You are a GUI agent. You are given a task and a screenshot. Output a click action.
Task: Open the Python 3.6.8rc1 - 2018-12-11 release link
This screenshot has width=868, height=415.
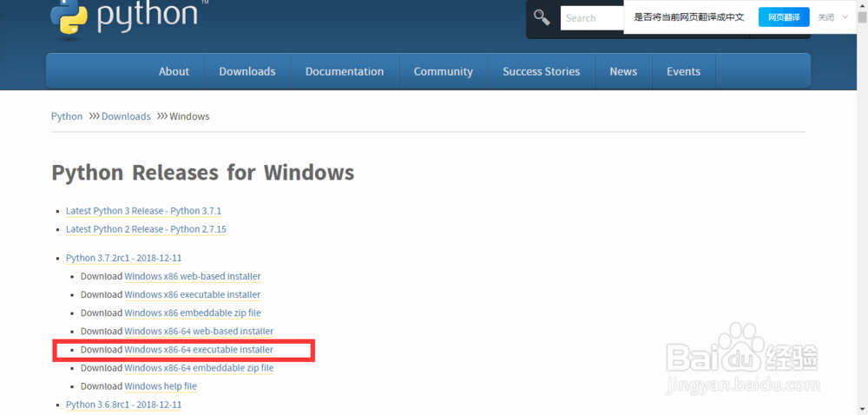(x=123, y=405)
